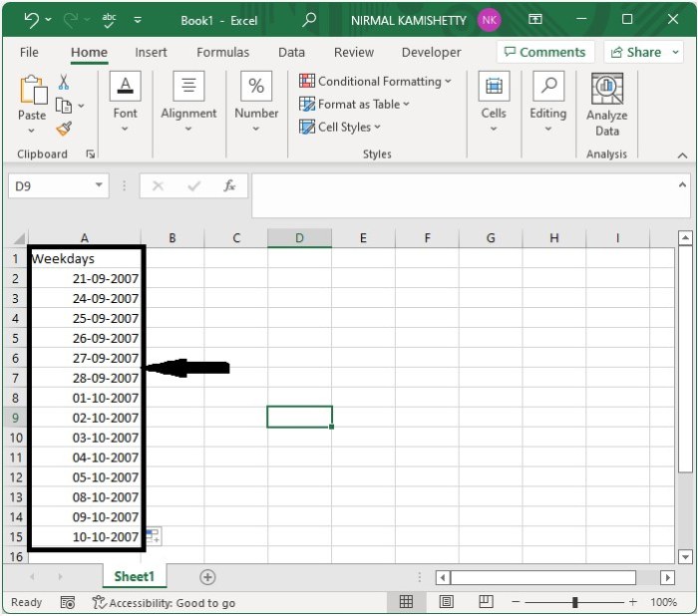This screenshot has width=698, height=616.
Task: Click the macro recording status icon
Action: pyautogui.click(x=68, y=603)
